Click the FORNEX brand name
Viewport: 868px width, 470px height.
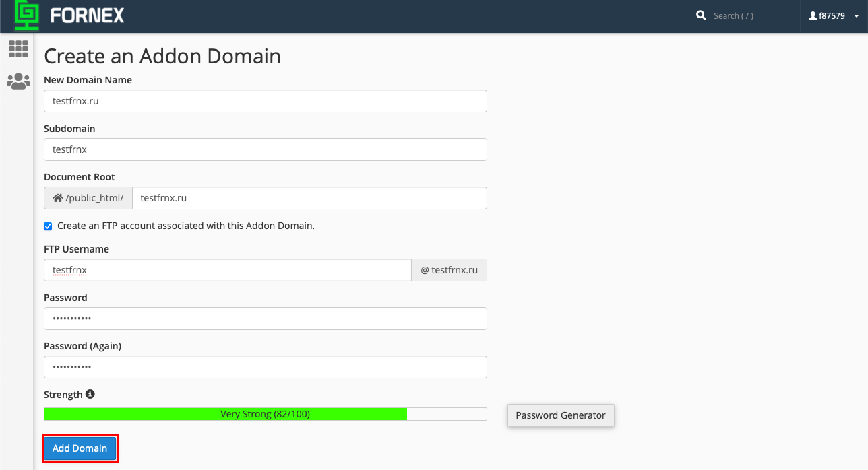point(87,15)
